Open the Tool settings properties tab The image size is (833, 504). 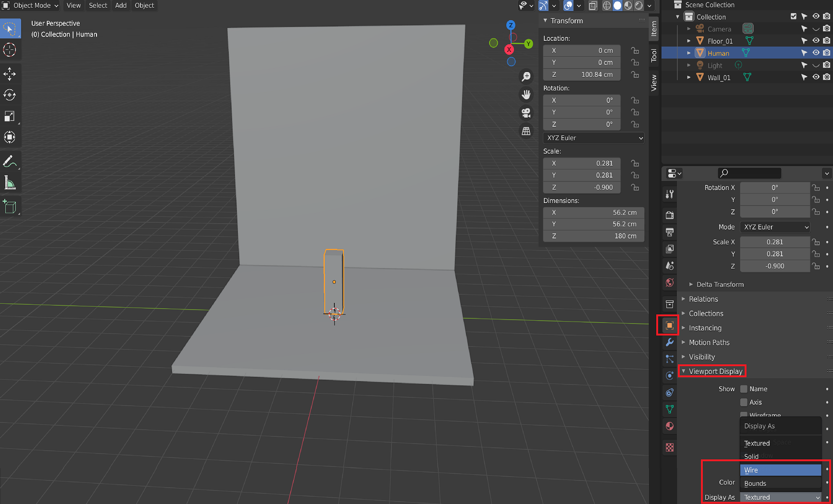[x=670, y=194]
